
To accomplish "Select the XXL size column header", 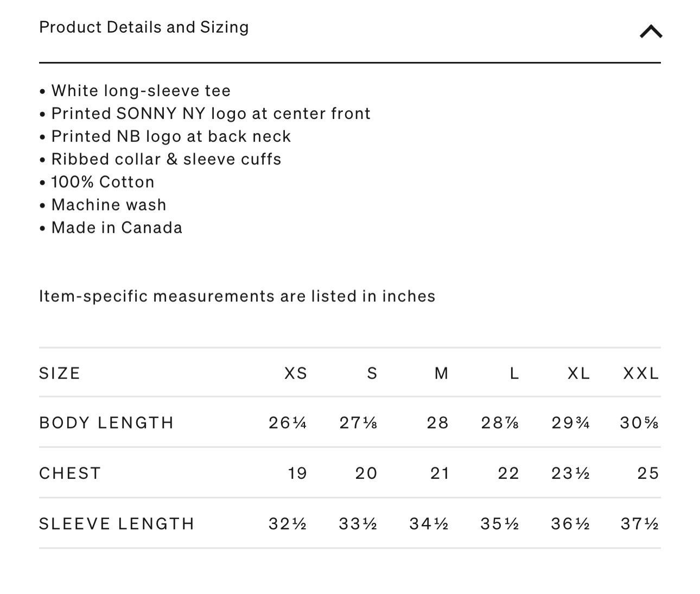I will click(641, 373).
